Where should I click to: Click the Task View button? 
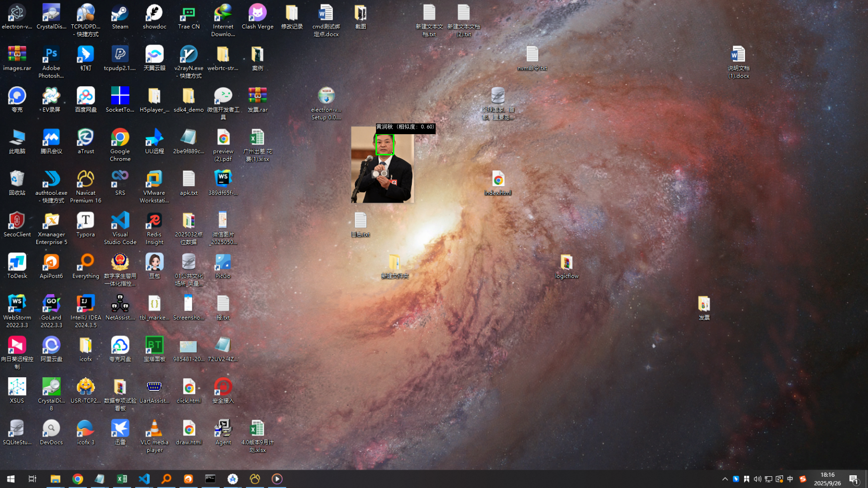coord(32,479)
